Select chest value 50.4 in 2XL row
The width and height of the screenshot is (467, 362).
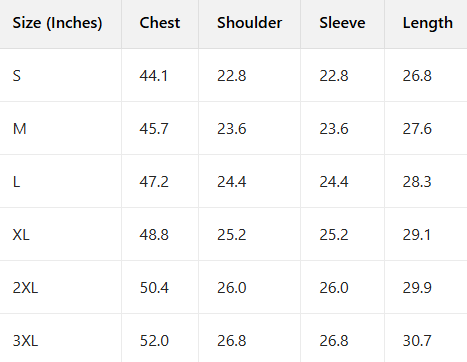pyautogui.click(x=154, y=288)
